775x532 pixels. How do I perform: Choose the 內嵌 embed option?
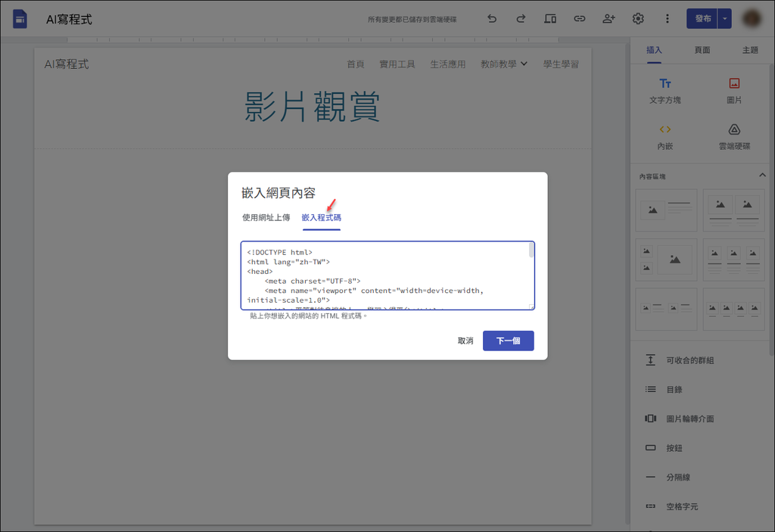665,137
